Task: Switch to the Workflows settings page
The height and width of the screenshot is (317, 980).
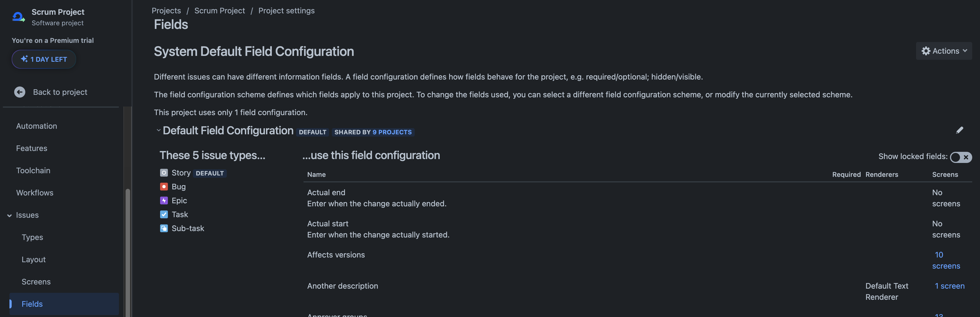Action: pyautogui.click(x=35, y=192)
